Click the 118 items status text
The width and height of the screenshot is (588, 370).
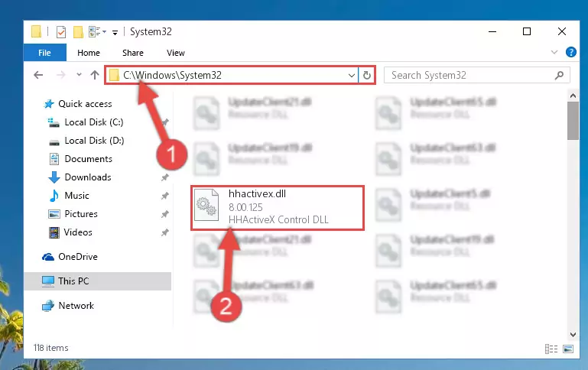[51, 348]
